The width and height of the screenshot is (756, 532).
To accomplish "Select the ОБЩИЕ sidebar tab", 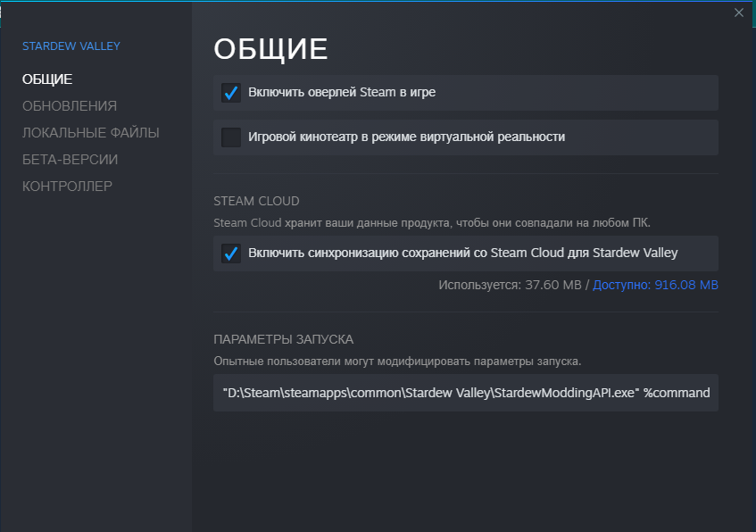I will pos(47,79).
